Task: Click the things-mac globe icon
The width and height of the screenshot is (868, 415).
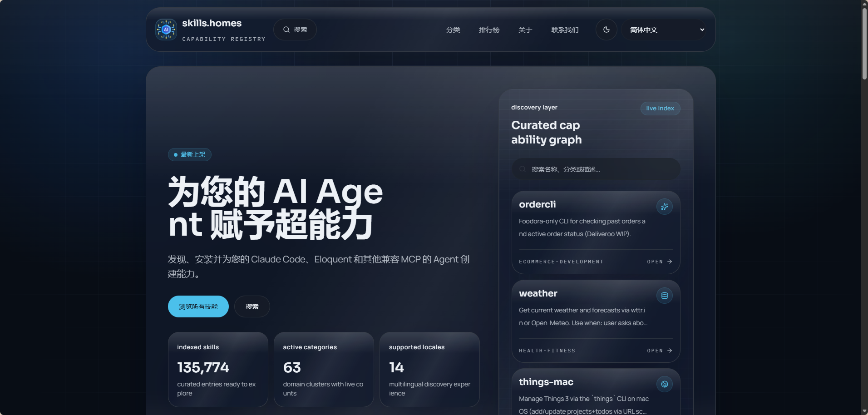Action: point(665,384)
